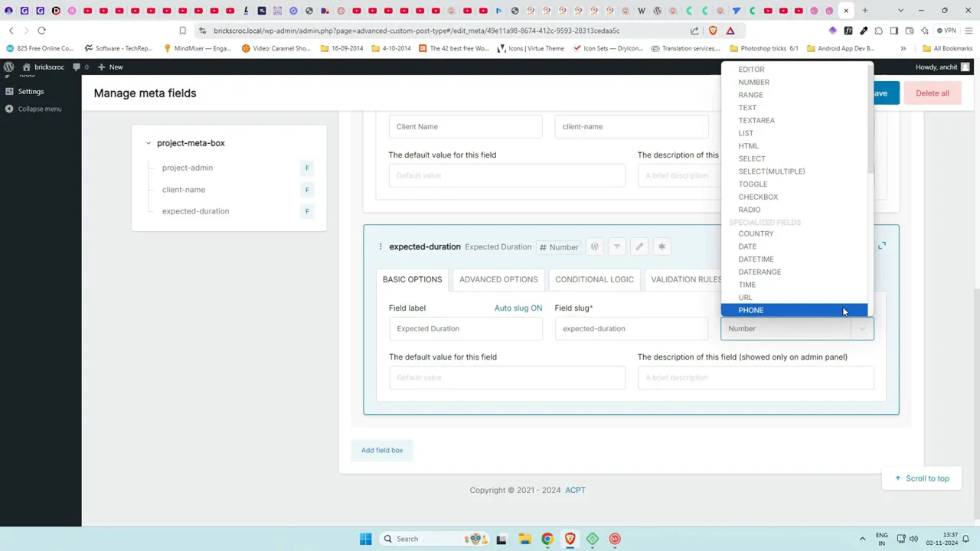Image resolution: width=980 pixels, height=551 pixels.
Task: Type in the Default value field
Action: pyautogui.click(x=507, y=377)
